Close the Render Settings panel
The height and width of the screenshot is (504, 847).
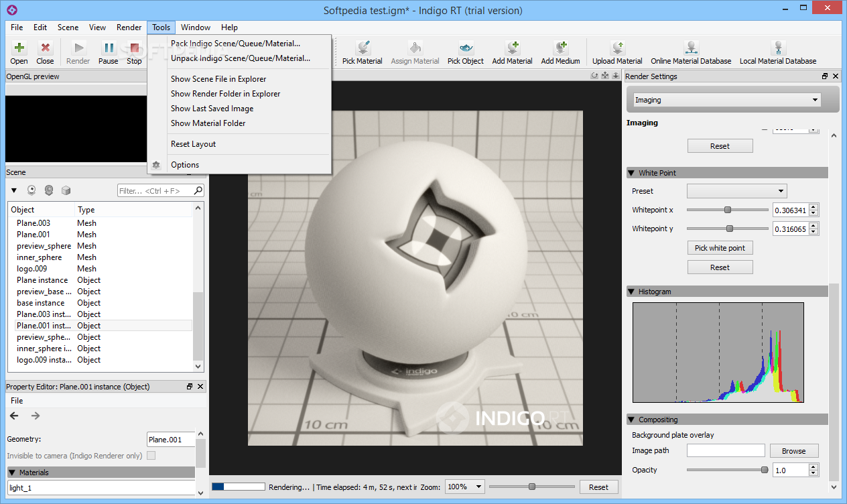tap(836, 76)
